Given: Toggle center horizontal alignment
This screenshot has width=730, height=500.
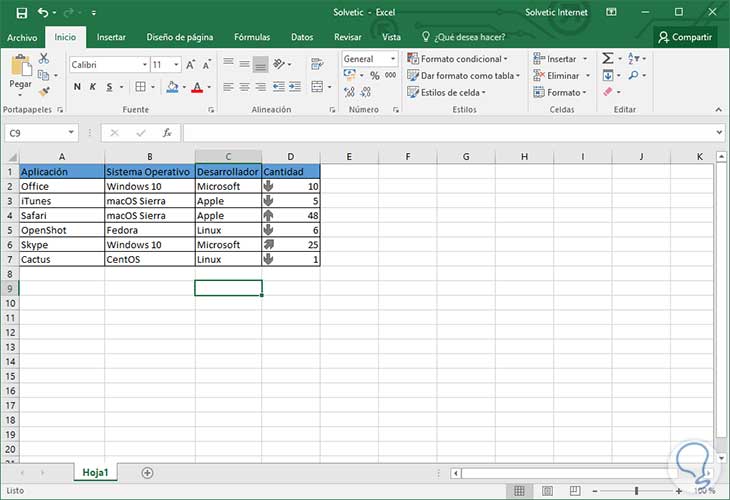Looking at the screenshot, I should [x=244, y=87].
